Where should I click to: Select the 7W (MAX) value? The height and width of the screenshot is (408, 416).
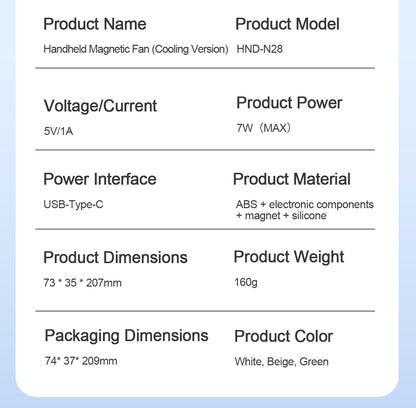point(264,128)
